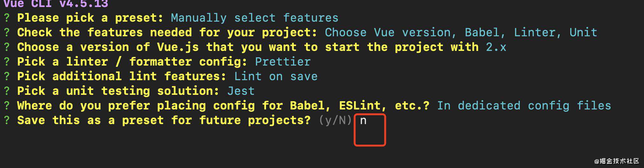The width and height of the screenshot is (644, 168).
Task: Click the 'Vue CLI v4.5.13' header text
Action: point(56,4)
